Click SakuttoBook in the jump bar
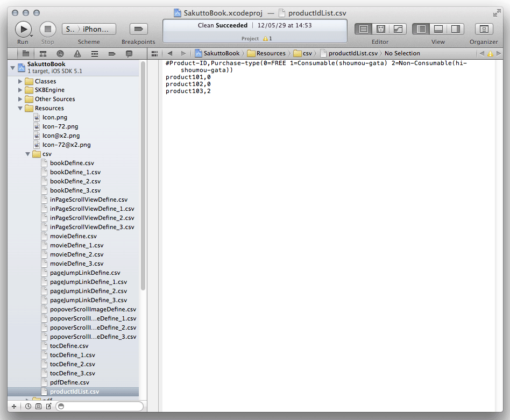The image size is (510, 420). tap(217, 53)
